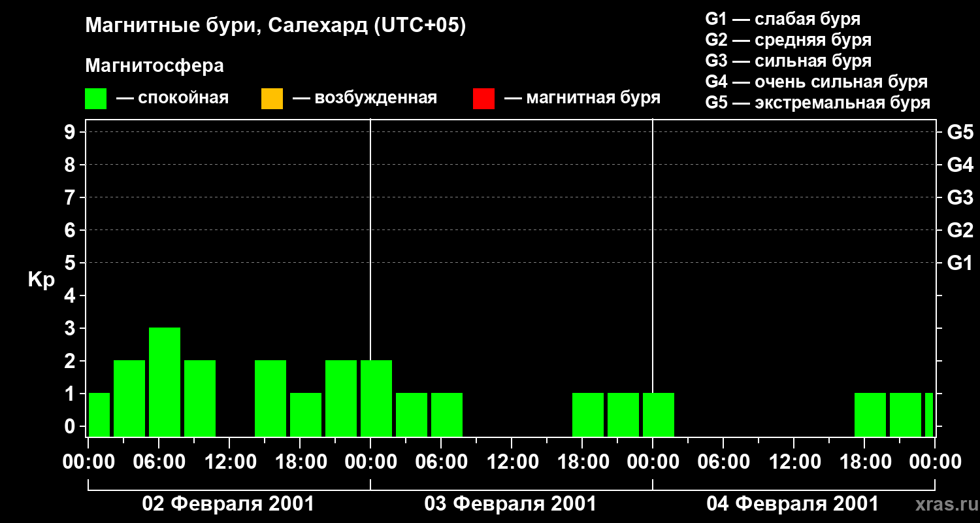Click the green 'спокойная' legend swatch

(x=95, y=99)
